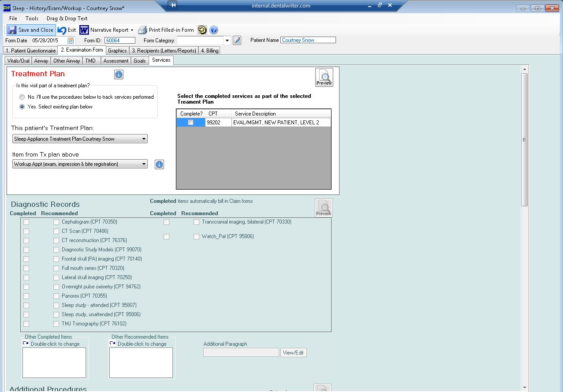Click the Treatment Plan Preview icon

324,77
